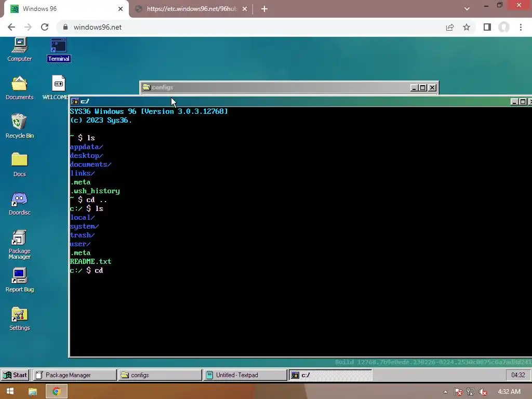Open the Computer desktop icon
The height and width of the screenshot is (399, 532).
click(x=19, y=49)
